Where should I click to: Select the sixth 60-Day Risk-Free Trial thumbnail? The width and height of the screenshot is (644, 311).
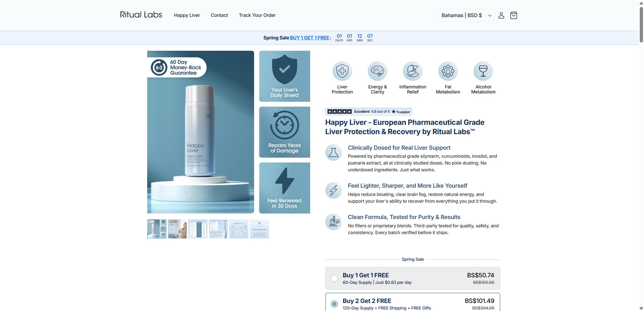259,229
